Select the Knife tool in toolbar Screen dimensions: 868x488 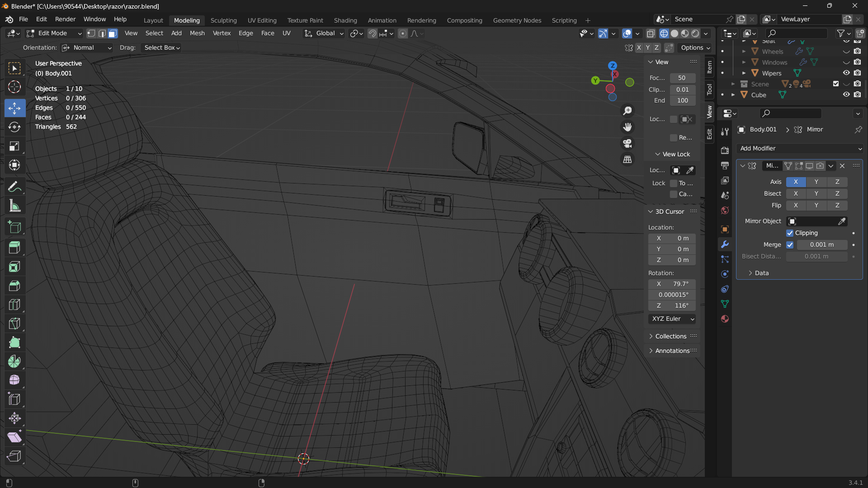coord(14,324)
